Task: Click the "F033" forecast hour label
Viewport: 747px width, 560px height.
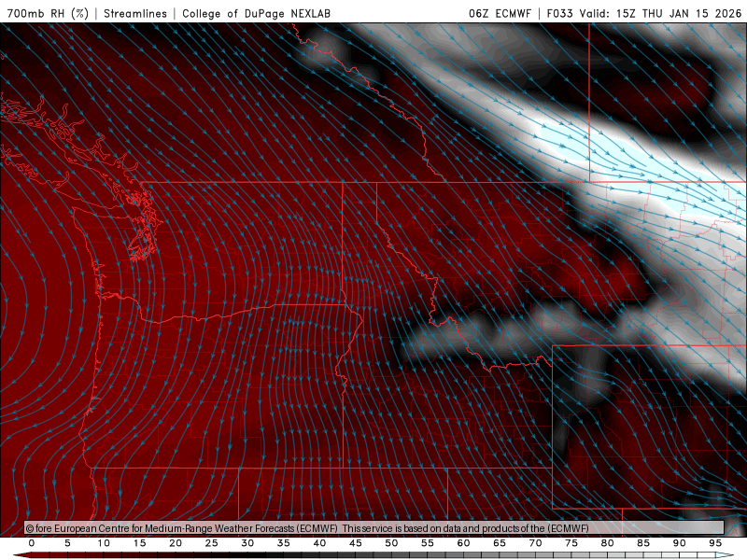Action: 559,13
